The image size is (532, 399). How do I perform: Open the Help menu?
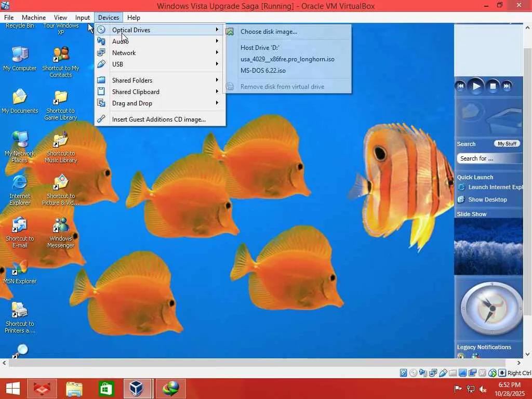point(134,17)
